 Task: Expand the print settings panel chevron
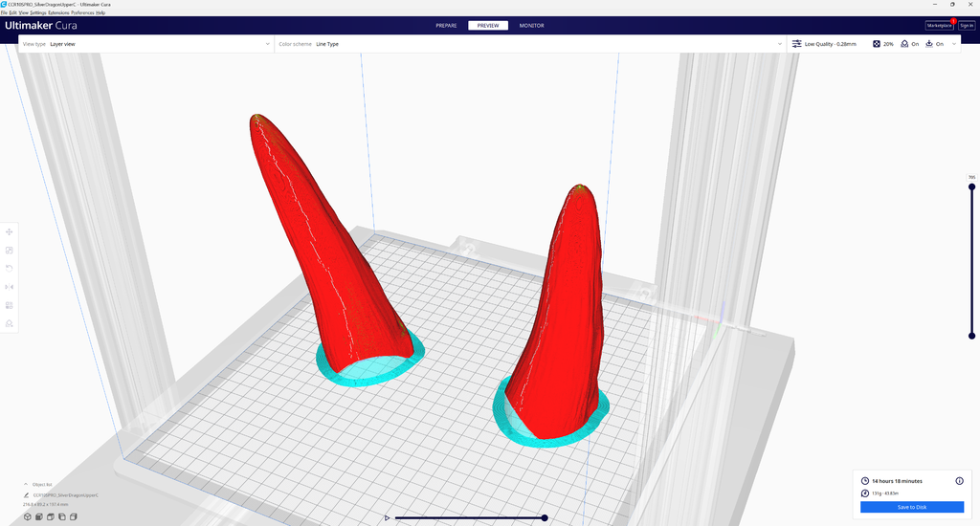(x=954, y=44)
